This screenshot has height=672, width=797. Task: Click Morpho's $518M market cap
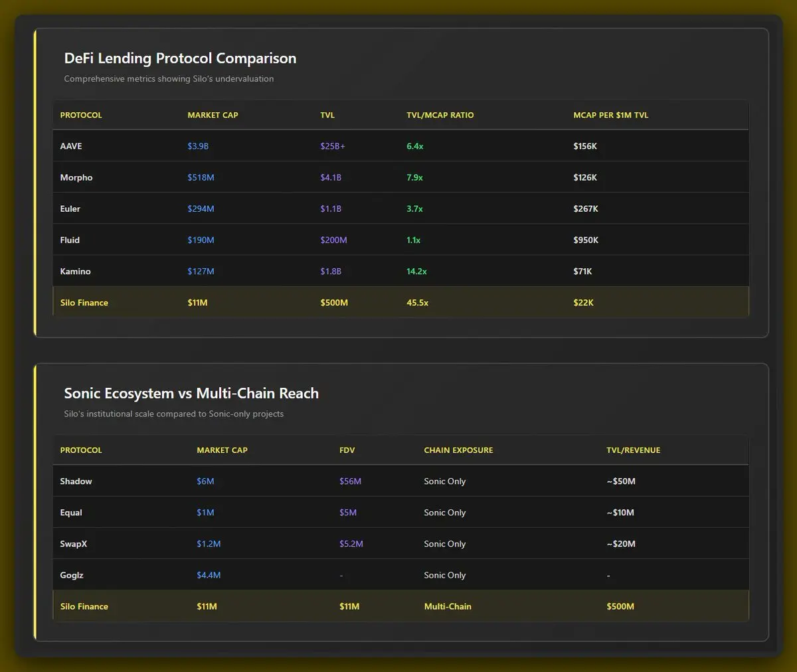click(x=201, y=177)
